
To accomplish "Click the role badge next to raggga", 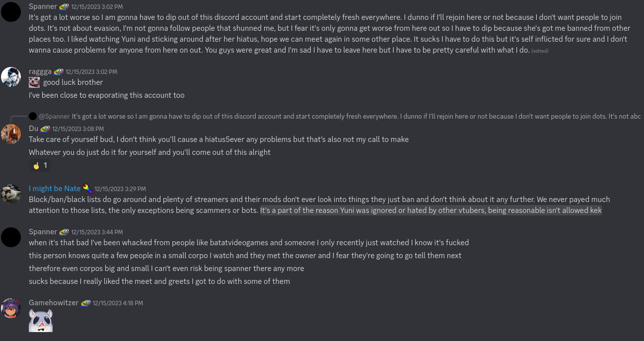I will [x=59, y=72].
